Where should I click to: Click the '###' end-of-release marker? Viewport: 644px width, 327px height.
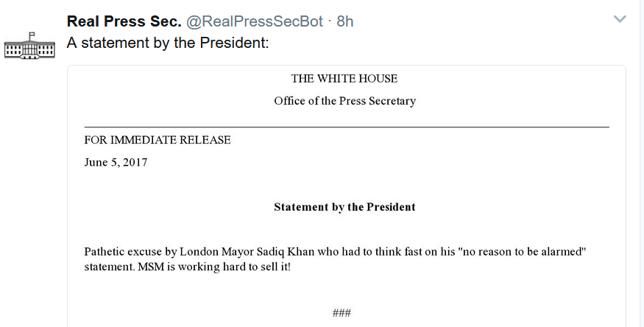(x=342, y=313)
